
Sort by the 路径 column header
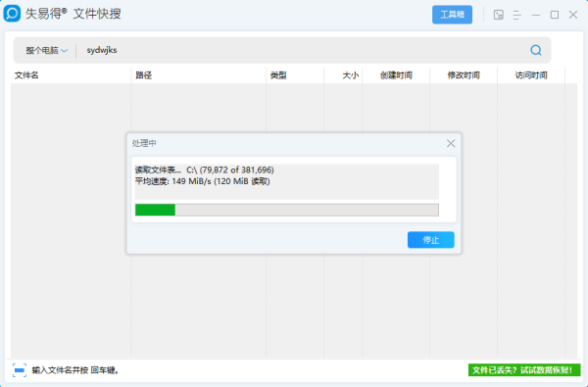coord(199,75)
